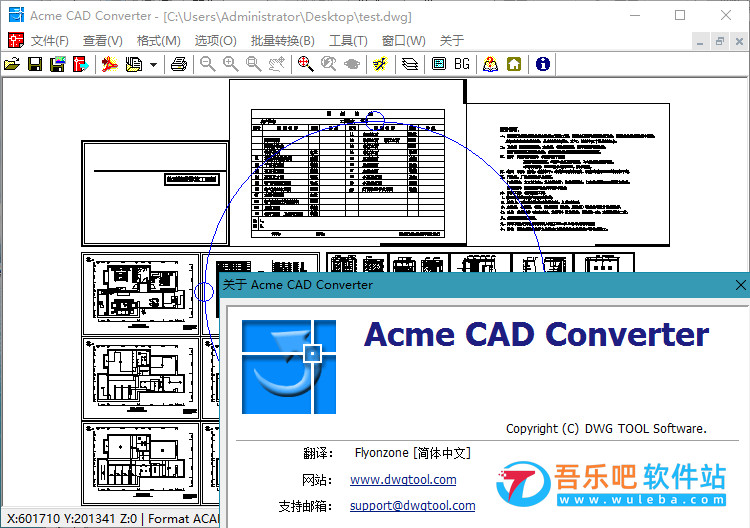Open the 批量转换(B) menu
Viewport: 750px width, 528px height.
click(283, 41)
